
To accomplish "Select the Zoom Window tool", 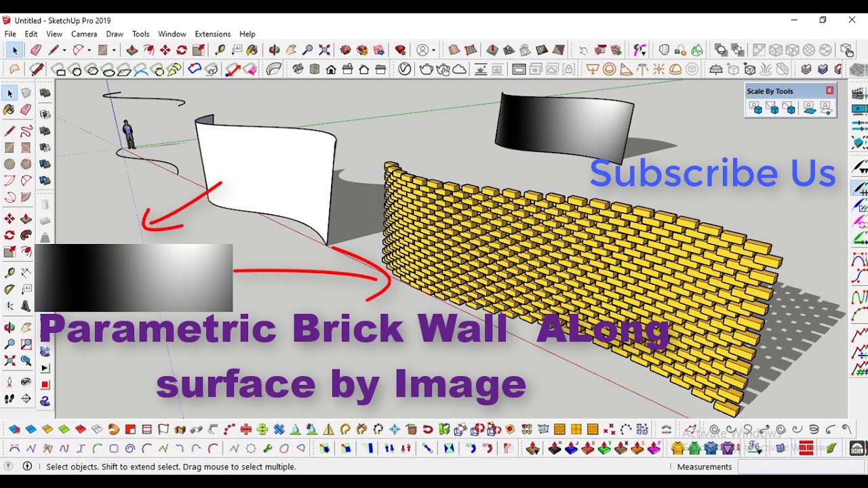I will click(26, 344).
